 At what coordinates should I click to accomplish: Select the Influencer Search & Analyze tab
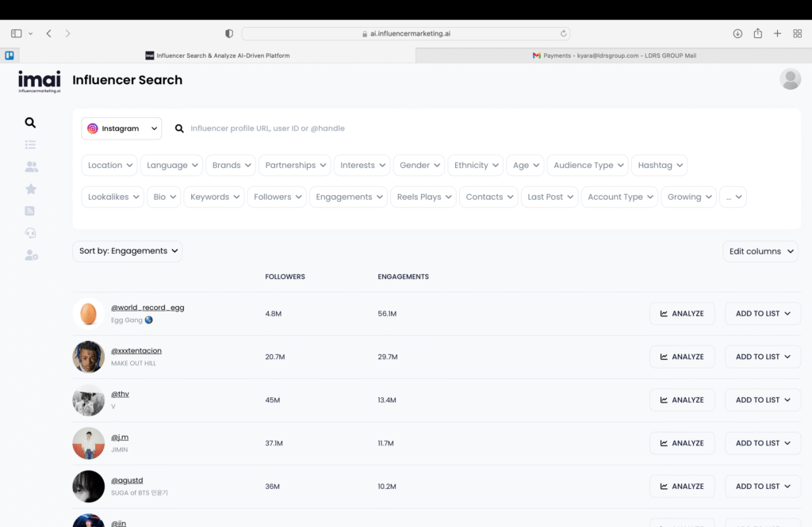coord(218,55)
